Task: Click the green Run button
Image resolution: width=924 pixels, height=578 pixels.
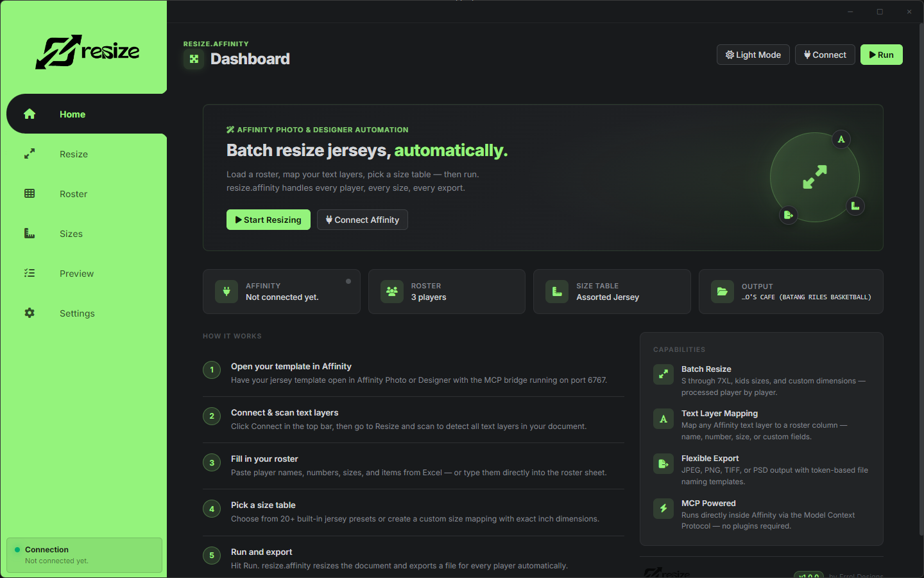Action: click(x=882, y=55)
